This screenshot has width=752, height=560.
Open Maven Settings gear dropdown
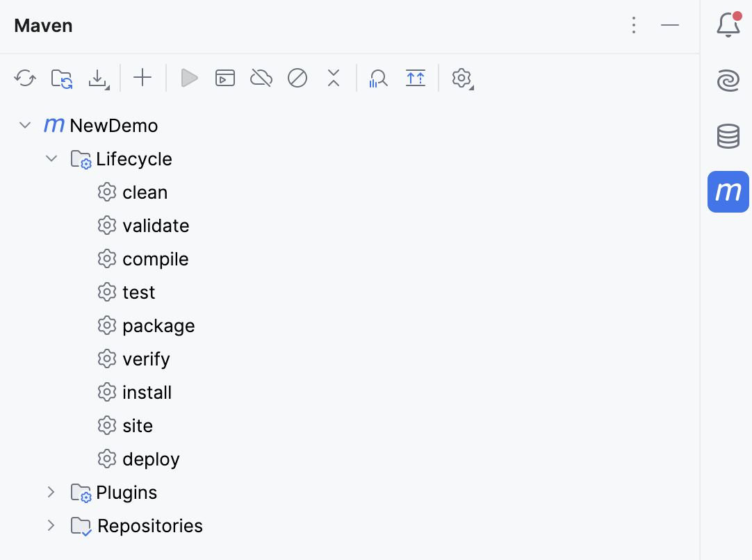[462, 78]
